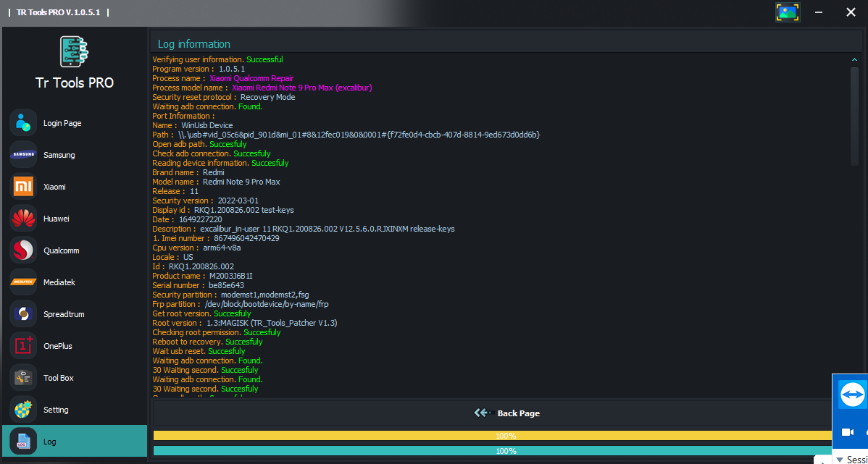Click the Qualcomm Snapdragon icon
This screenshot has height=464, width=868.
tap(23, 250)
